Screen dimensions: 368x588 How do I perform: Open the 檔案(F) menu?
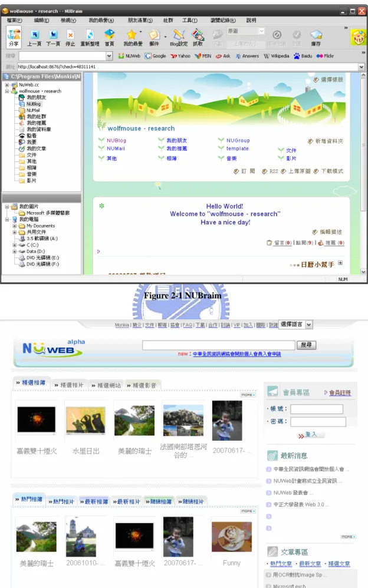14,20
